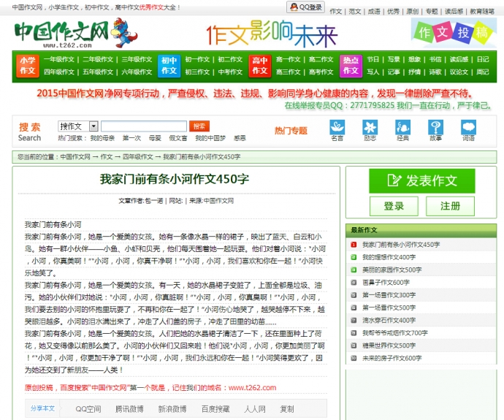Image resolution: width=504 pixels, height=420 pixels.
Task: Open 我帮爷爷戒烟作文700字 in latest list
Action: (x=395, y=333)
